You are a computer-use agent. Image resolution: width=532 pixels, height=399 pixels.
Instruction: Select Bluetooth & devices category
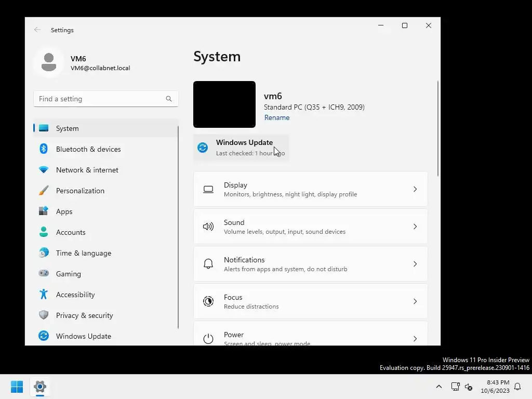point(106,149)
